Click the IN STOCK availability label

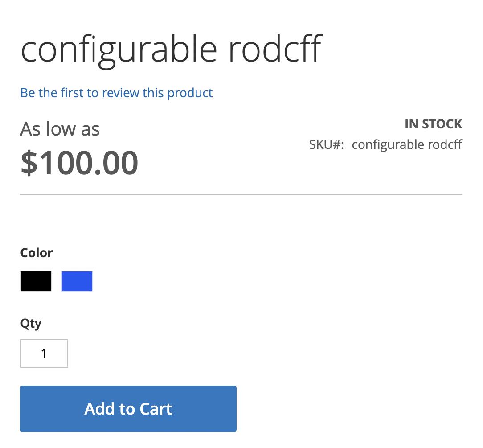point(433,123)
